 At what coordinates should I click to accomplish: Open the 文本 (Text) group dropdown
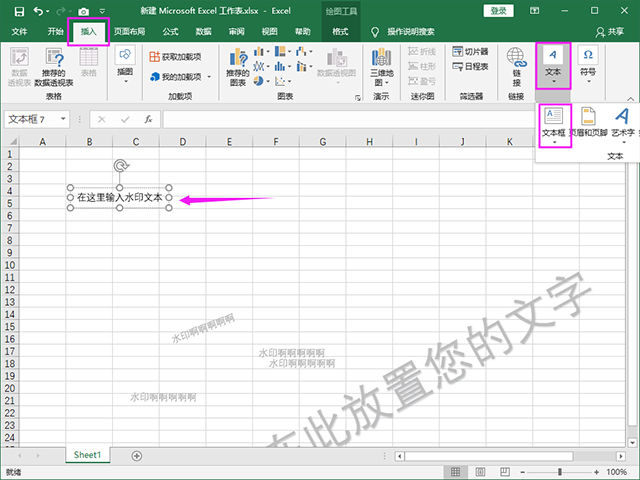[x=553, y=65]
